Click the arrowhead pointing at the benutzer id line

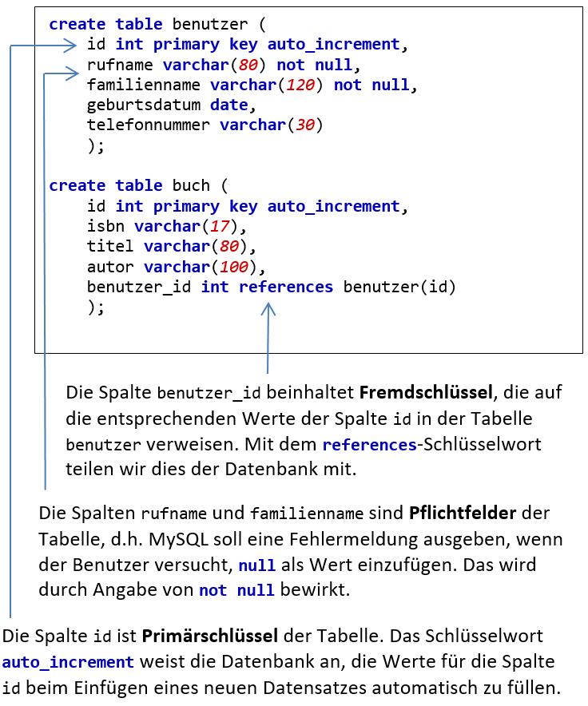tap(73, 46)
